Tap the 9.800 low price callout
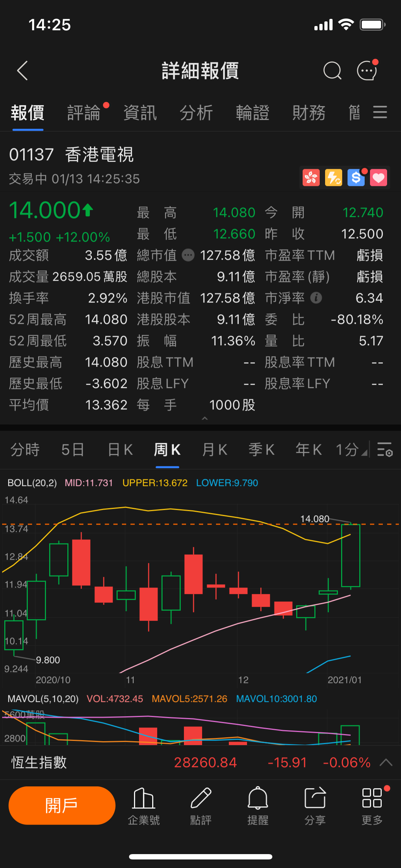Viewport: 401px width, 868px height. [48, 660]
